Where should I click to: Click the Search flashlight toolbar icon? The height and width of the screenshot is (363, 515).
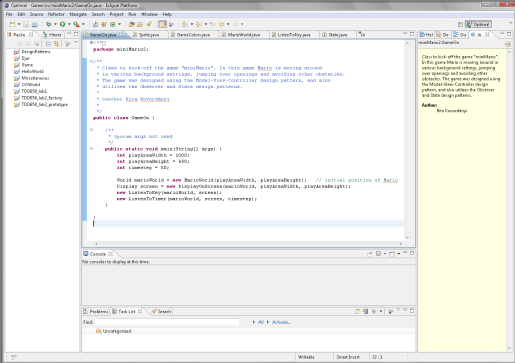pyautogui.click(x=149, y=24)
